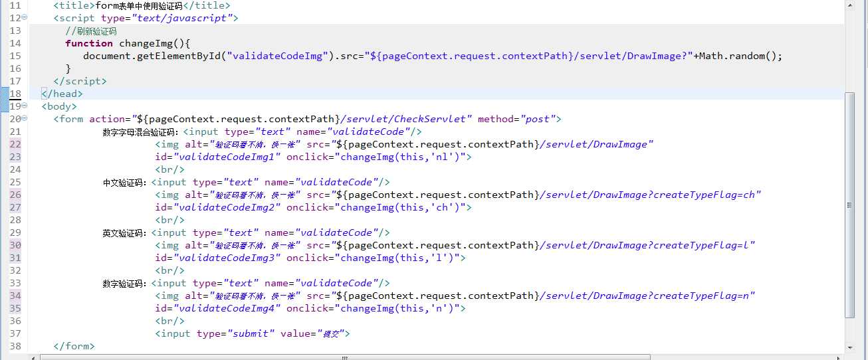This screenshot has width=868, height=360.
Task: Click the horizontal scrollbar left arrow
Action: (x=35, y=357)
